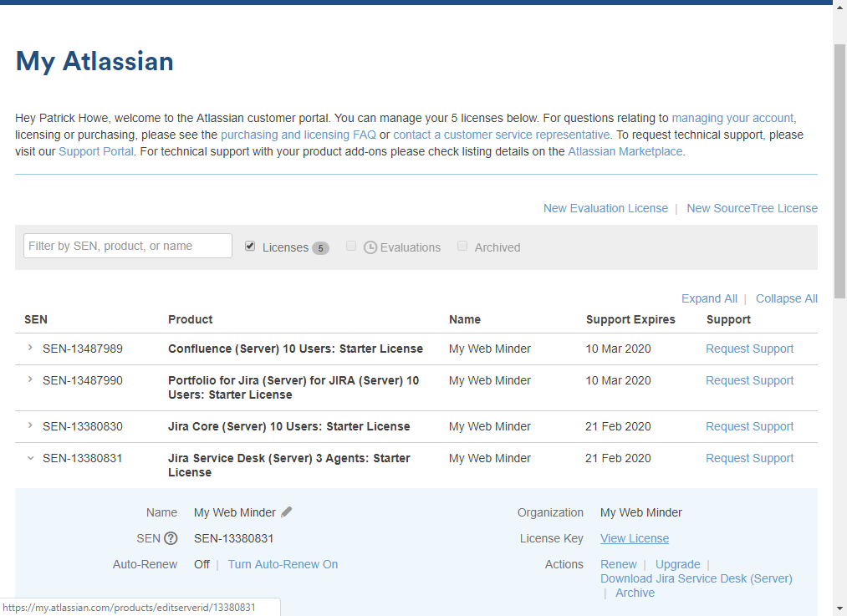Click the pencil edit icon beside My Web Minder
Screen dimensions: 847x616
(286, 512)
